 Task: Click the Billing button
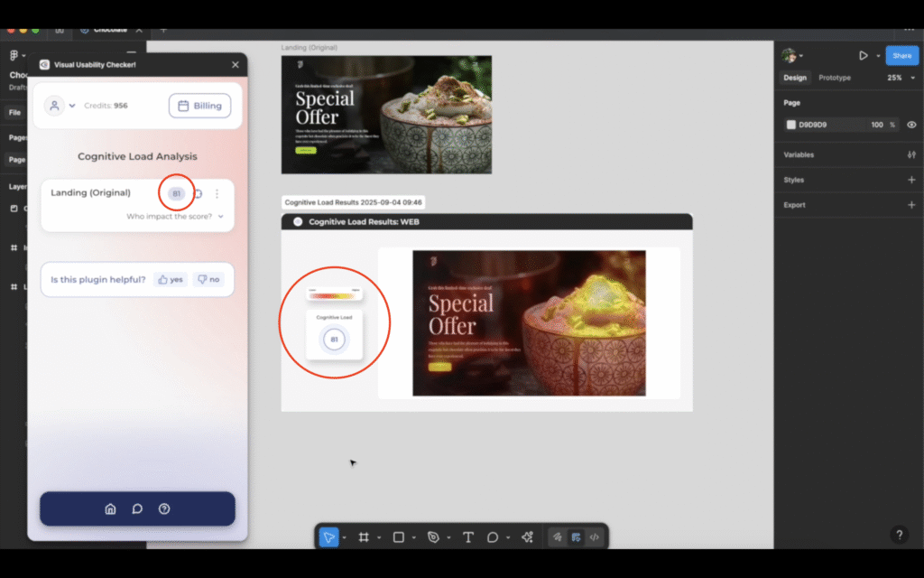tap(199, 106)
